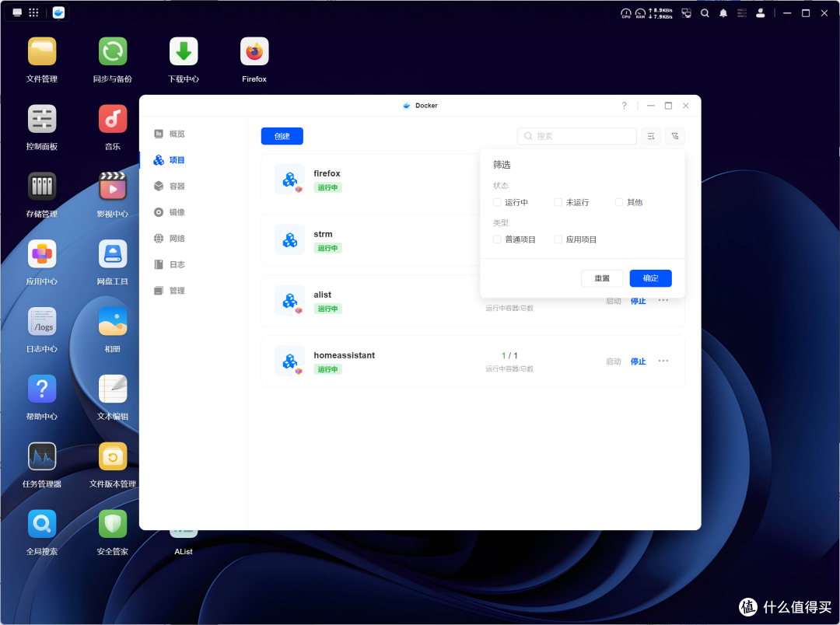Viewport: 840px width, 625px height.
Task: Launch 存储管理 from the desktop
Action: [42, 187]
